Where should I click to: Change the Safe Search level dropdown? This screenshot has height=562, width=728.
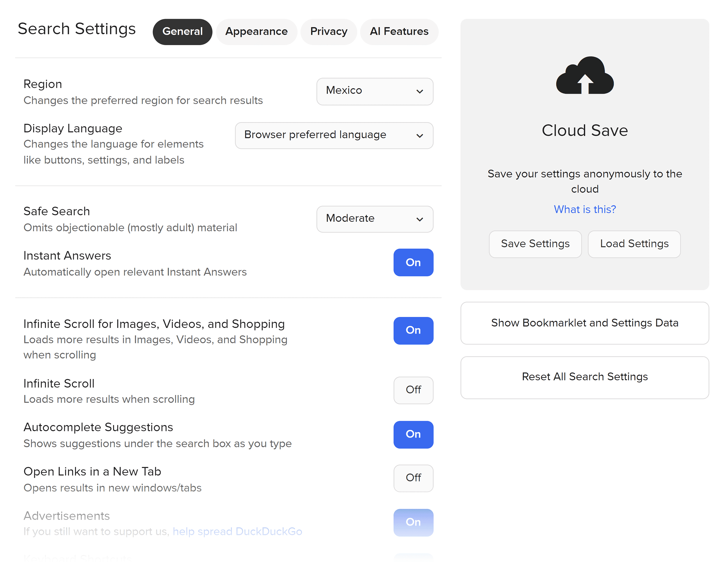click(375, 219)
